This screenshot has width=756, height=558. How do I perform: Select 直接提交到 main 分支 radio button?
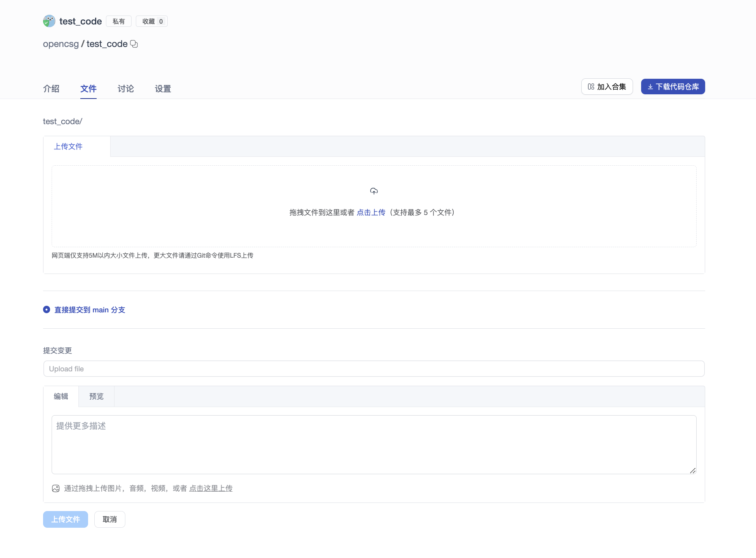click(47, 309)
